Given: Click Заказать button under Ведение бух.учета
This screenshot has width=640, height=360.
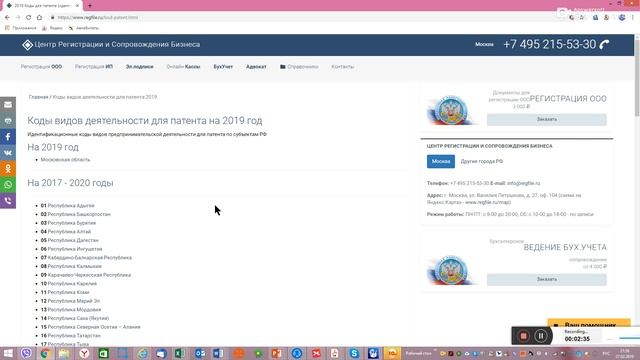Looking at the screenshot, I should (x=547, y=279).
